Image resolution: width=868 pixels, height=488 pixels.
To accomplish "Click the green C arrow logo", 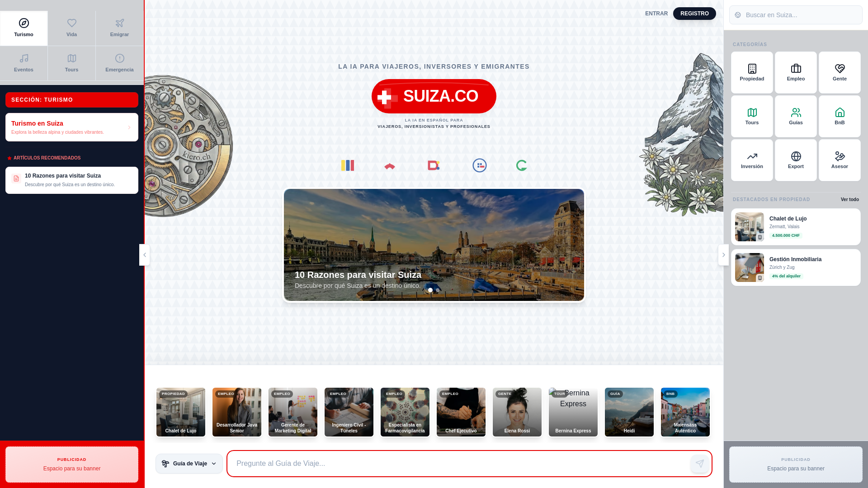I will coord(522,165).
